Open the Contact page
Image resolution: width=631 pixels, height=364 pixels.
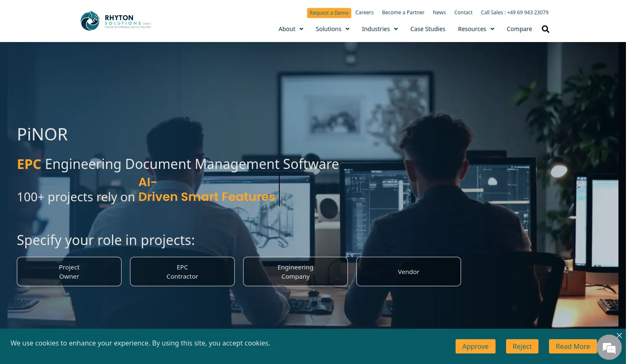click(x=463, y=12)
